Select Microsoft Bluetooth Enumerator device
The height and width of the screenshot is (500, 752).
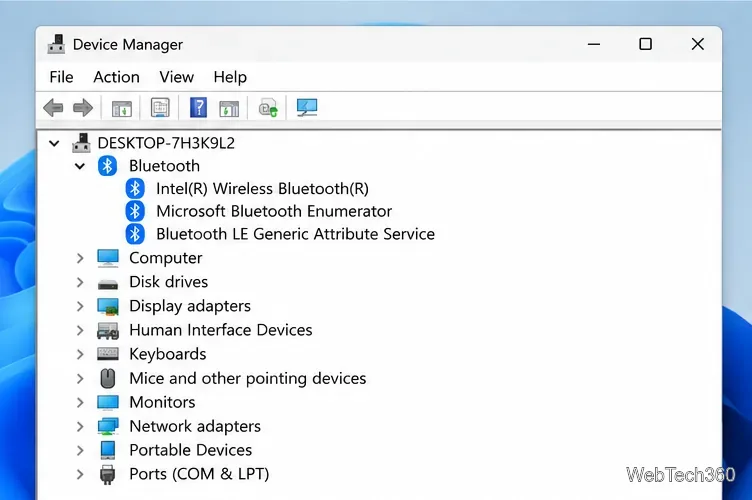[274, 211]
